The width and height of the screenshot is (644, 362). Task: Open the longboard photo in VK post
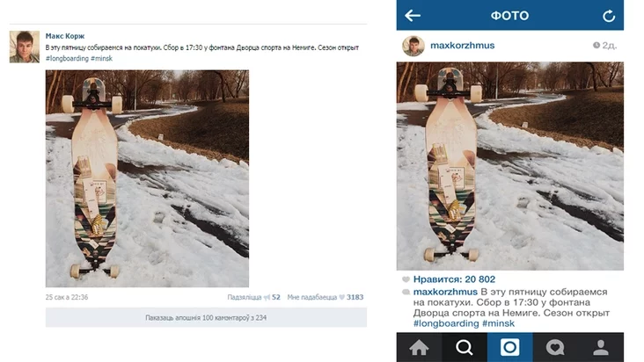[x=147, y=178]
